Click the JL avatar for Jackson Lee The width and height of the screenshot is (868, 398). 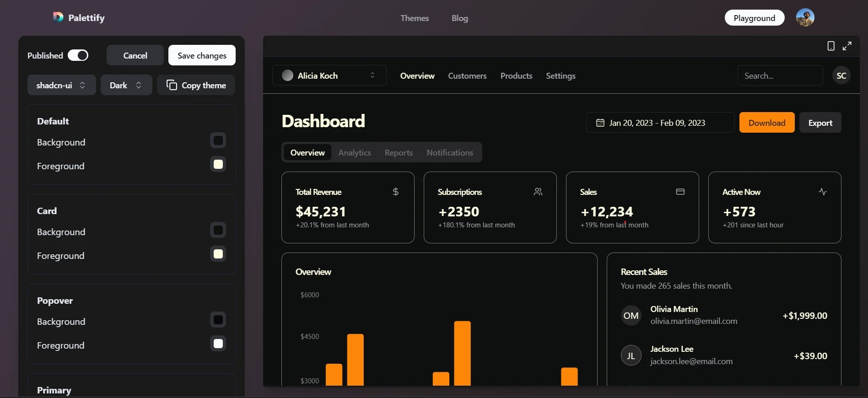click(x=631, y=355)
